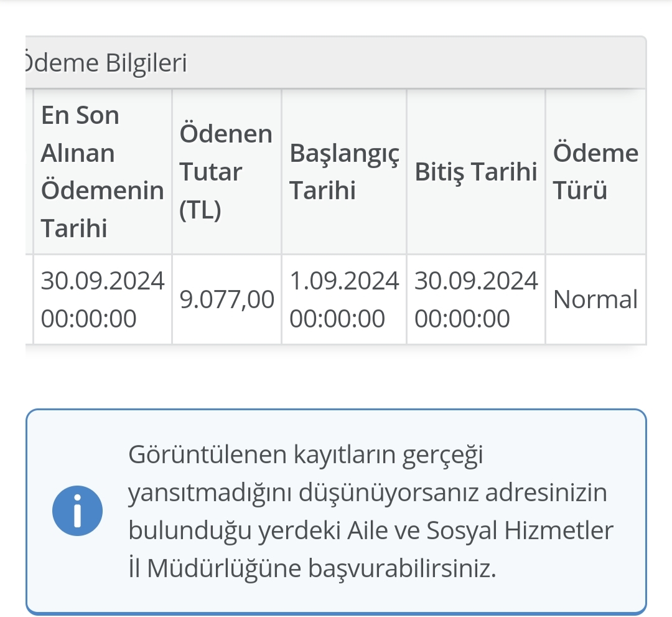The width and height of the screenshot is (672, 617).
Task: Select the Normal payment type cell
Action: pos(595,300)
